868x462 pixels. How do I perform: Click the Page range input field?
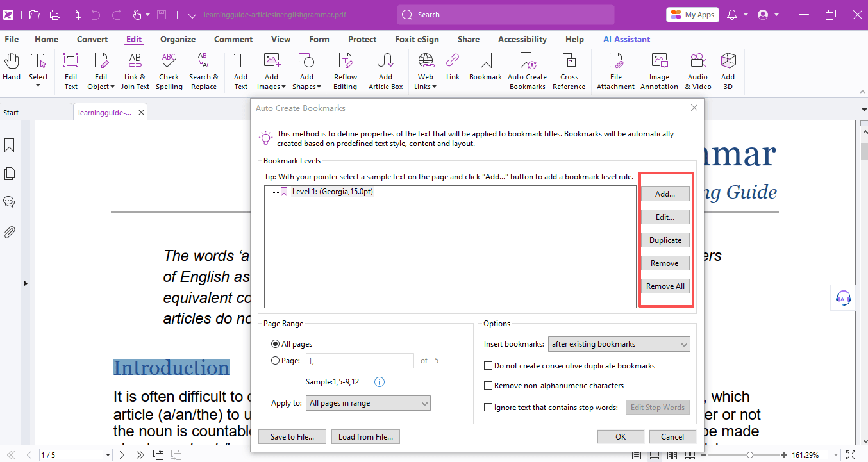tap(360, 361)
